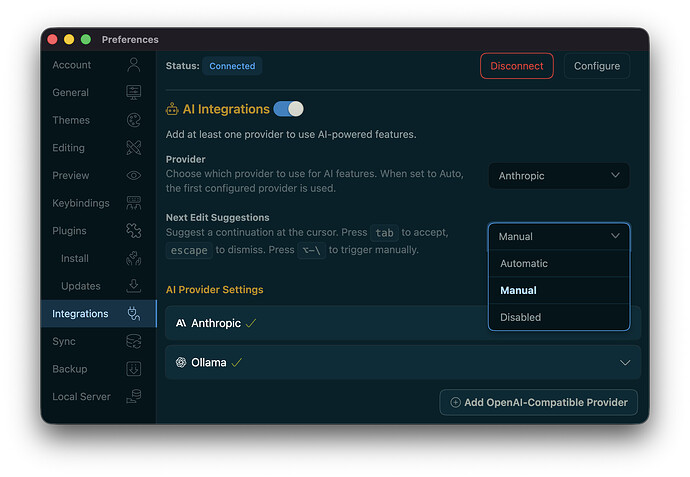The height and width of the screenshot is (477, 690).
Task: Click the Ollama provider logo icon
Action: coord(181,363)
